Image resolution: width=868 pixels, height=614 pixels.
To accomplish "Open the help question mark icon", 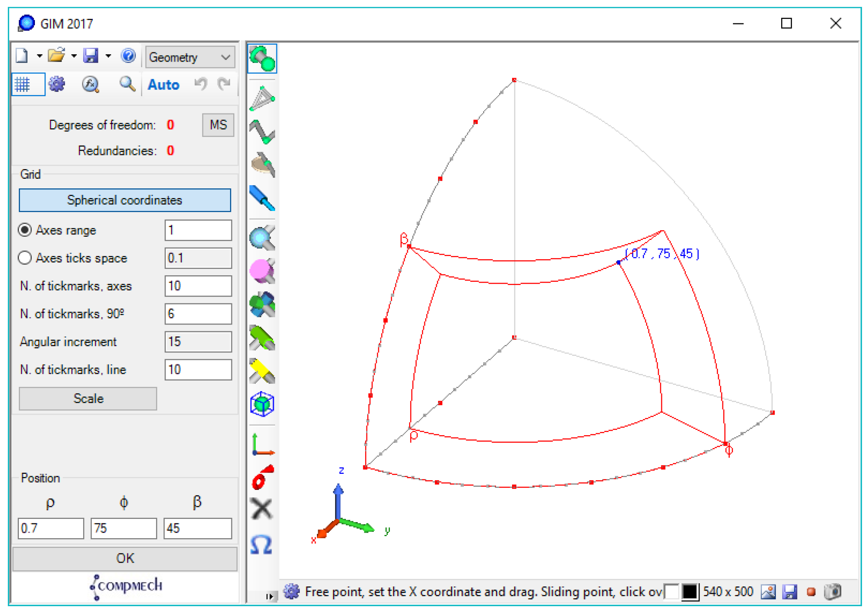I will tap(128, 56).
